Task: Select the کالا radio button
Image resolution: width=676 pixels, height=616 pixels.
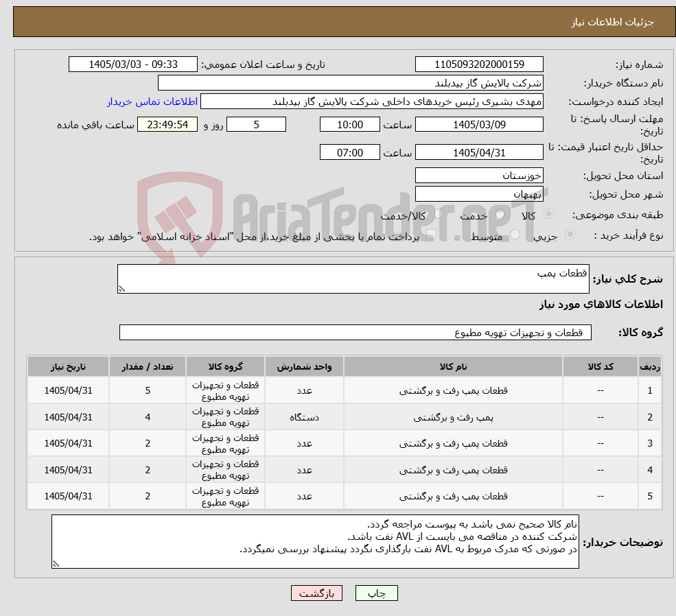Action: pos(549,213)
